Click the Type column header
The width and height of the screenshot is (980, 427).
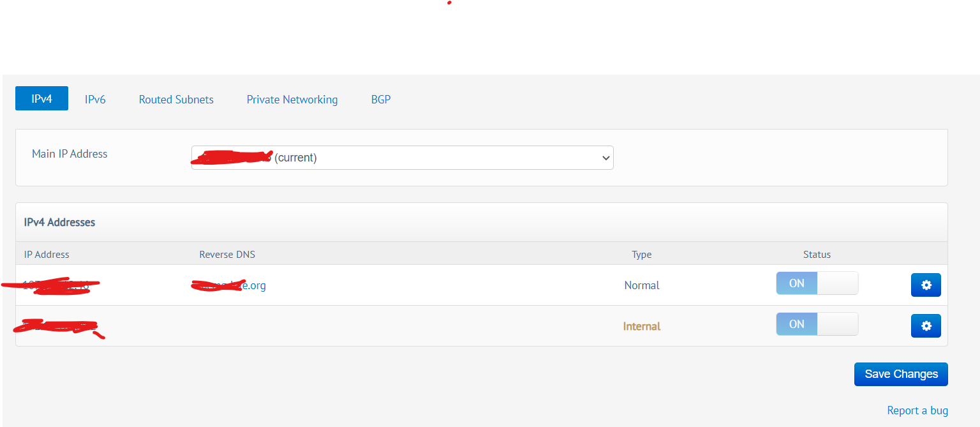point(641,254)
